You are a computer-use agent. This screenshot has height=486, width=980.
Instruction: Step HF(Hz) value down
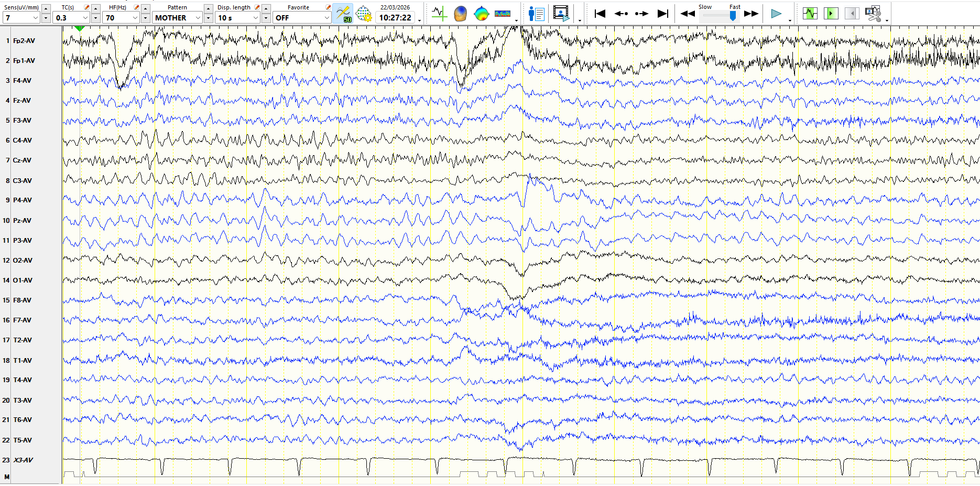point(146,18)
